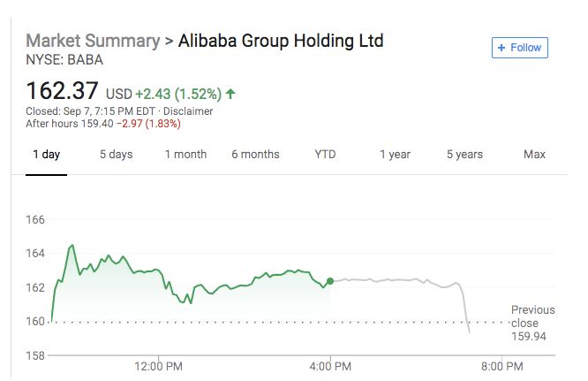Show the Max range chart

(x=534, y=155)
